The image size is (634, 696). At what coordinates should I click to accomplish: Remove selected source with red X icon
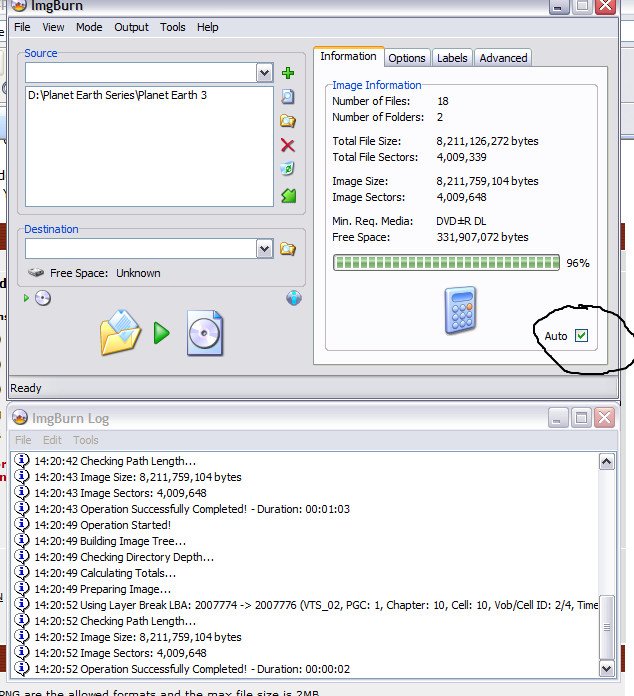pos(288,145)
